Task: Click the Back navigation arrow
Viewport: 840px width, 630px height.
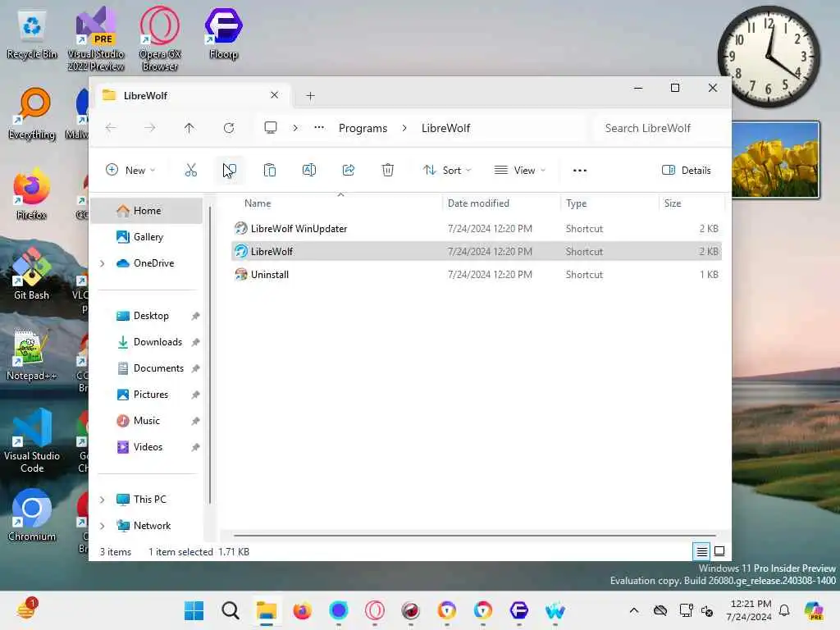Action: point(111,128)
